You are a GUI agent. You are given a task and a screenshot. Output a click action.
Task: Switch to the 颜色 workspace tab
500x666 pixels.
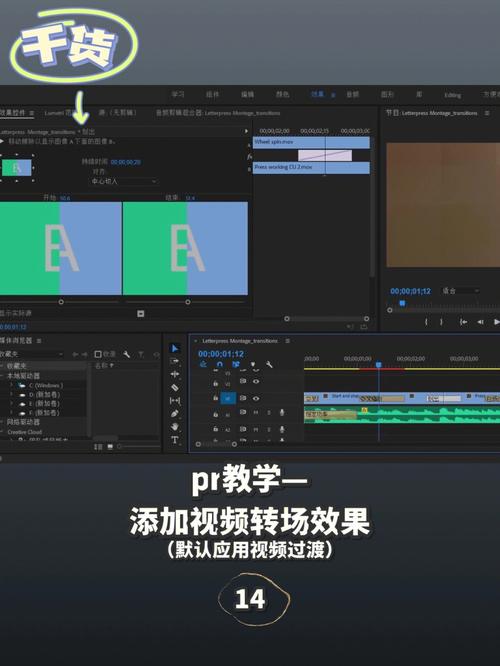point(282,94)
